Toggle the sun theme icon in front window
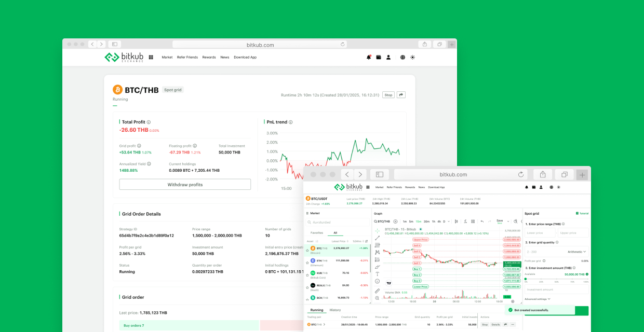 pos(558,187)
